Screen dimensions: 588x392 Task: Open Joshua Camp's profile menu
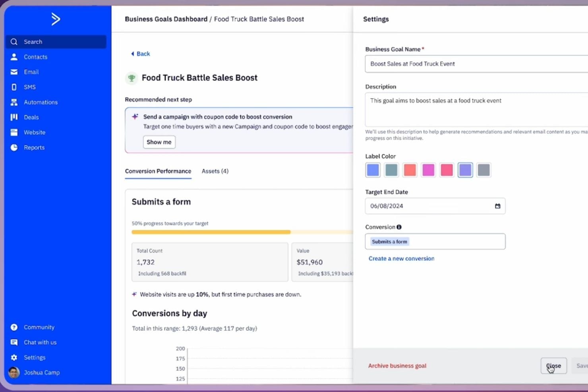pos(41,373)
